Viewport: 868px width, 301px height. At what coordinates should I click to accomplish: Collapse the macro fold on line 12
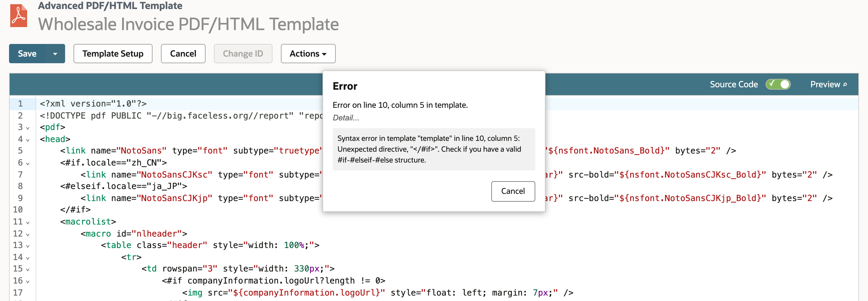(28, 234)
